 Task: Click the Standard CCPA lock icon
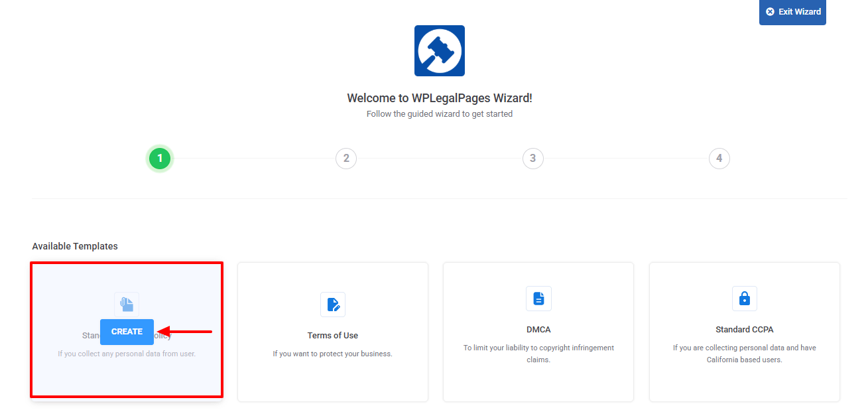pyautogui.click(x=745, y=299)
